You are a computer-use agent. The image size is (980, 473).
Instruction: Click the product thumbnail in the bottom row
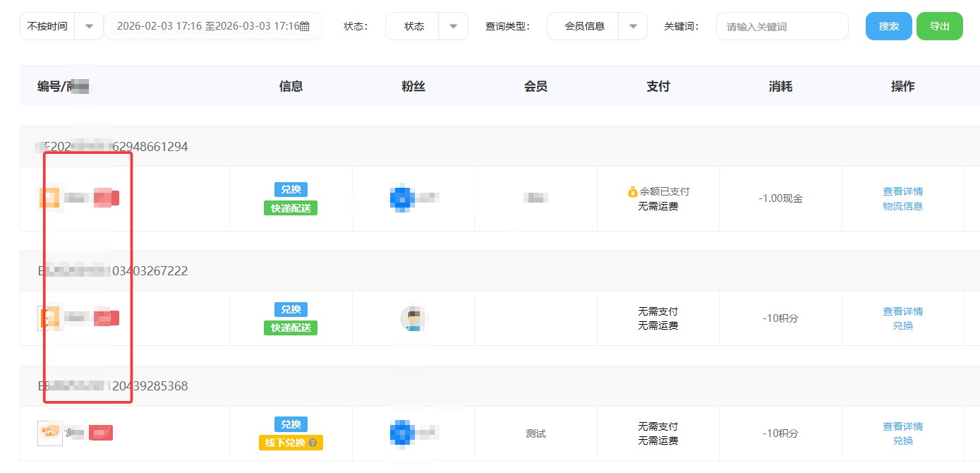pyautogui.click(x=49, y=433)
